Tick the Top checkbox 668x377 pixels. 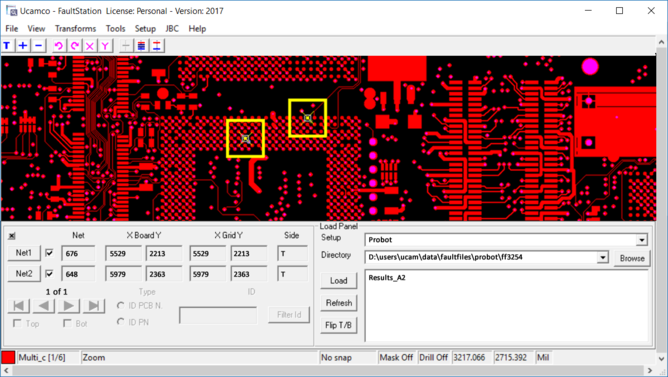tap(17, 323)
